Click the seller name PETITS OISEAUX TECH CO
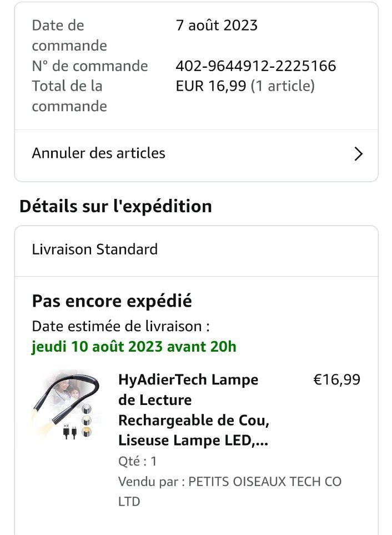Screen dimensions: 392x535 [265, 482]
